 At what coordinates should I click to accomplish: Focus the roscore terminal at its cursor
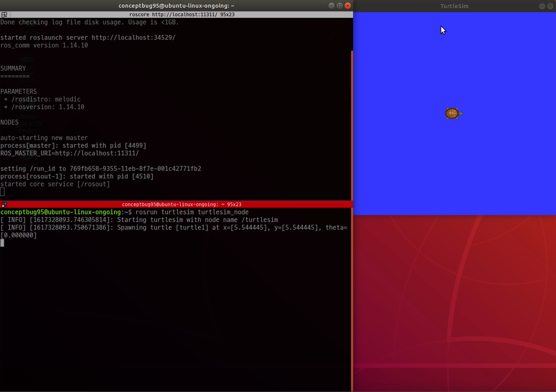click(x=2, y=192)
